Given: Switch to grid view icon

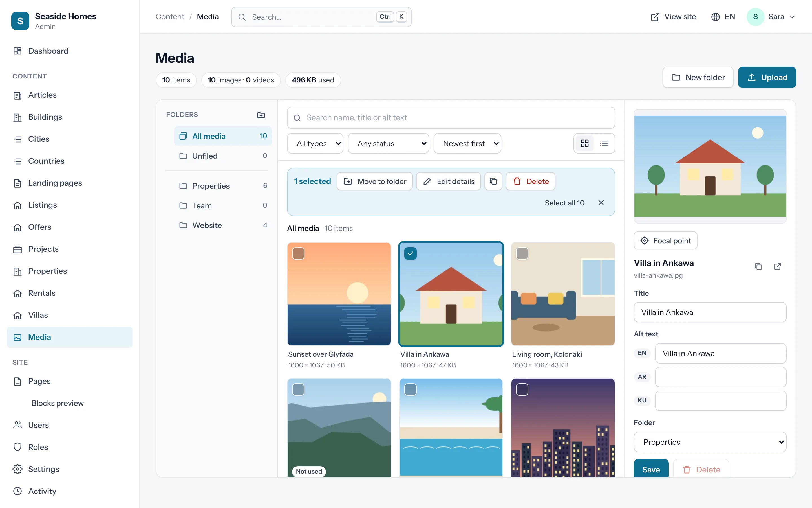Looking at the screenshot, I should tap(584, 143).
